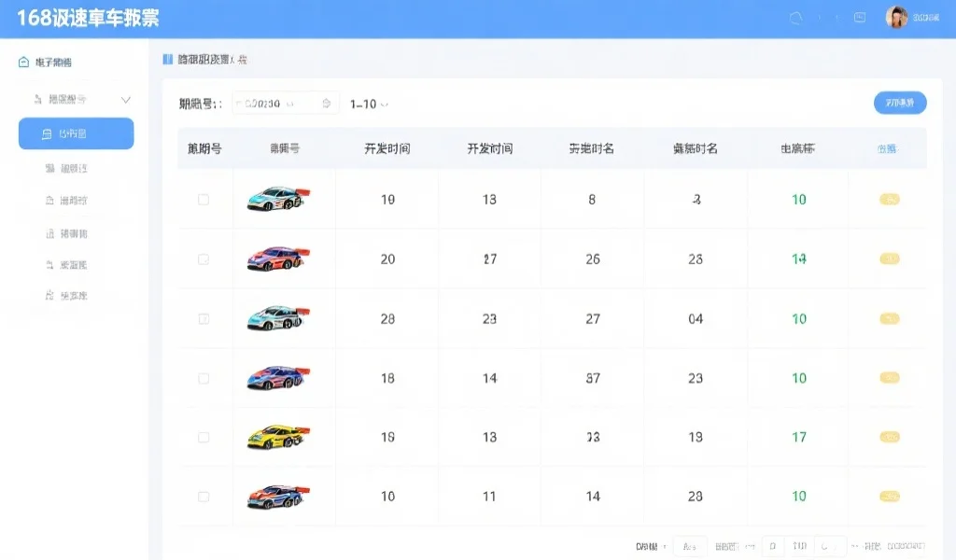The image size is (956, 560).
Task: Click the yellow tag in the first row
Action: [x=890, y=200]
